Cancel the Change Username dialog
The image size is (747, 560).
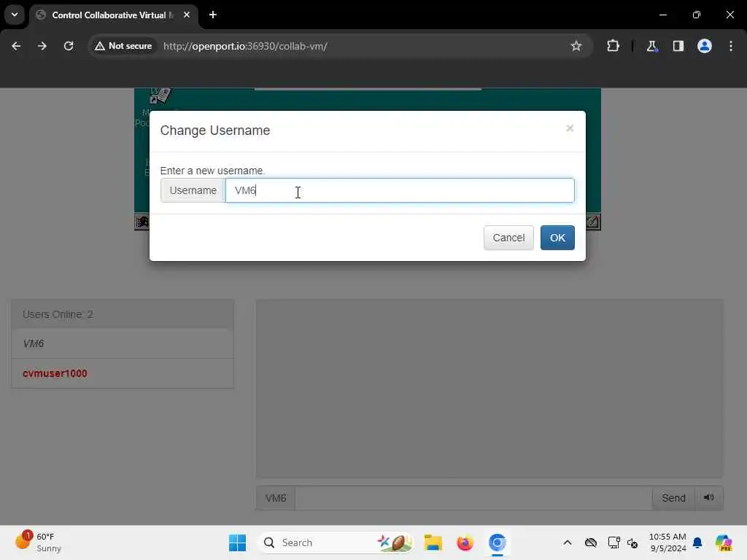pyautogui.click(x=508, y=238)
